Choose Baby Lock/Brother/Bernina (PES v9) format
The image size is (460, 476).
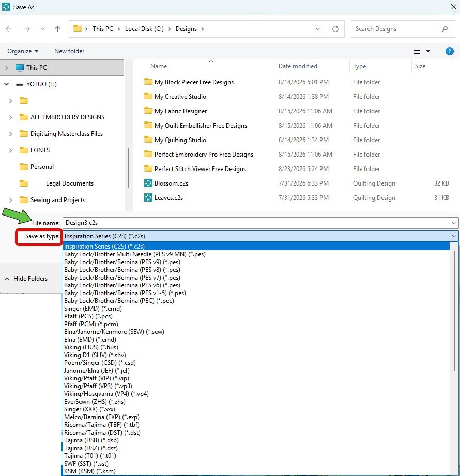[122, 262]
